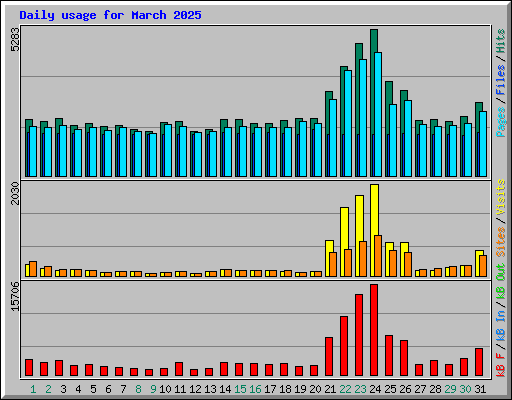This screenshot has height=400, width=512.
Task: Click the orange sites bar for day 1
Action: (x=33, y=269)
